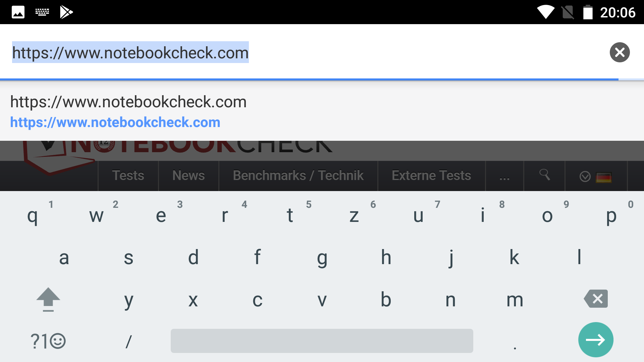Tap the keyboard notification icon in status bar
Screen dimensions: 644x362
pyautogui.click(x=42, y=12)
